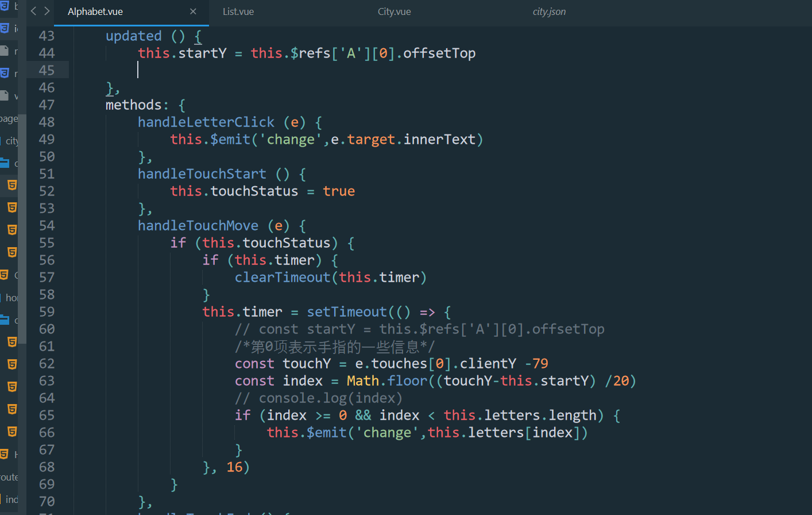The width and height of the screenshot is (812, 515).
Task: Select the '…oute' row in sidebar
Action: coord(9,477)
